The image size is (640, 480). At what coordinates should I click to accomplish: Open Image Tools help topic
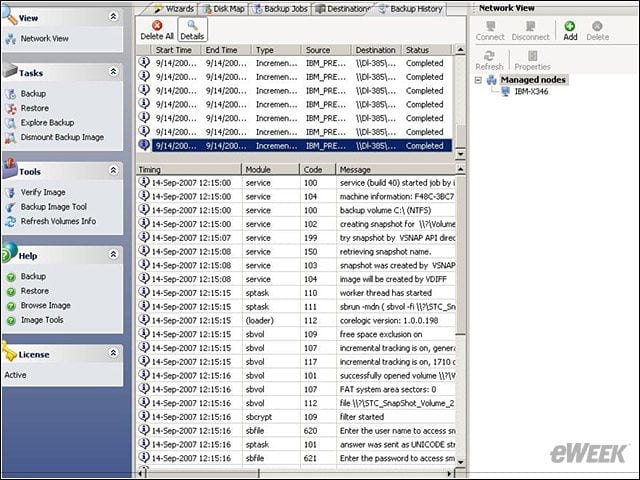(x=42, y=320)
